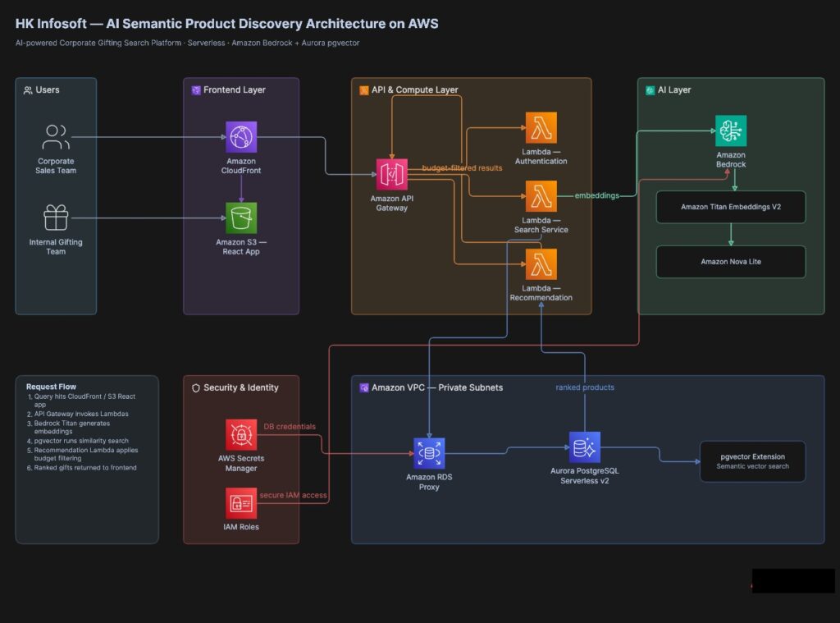Image resolution: width=840 pixels, height=623 pixels.
Task: Click the 'budget-filtered results' edge label
Action: click(x=462, y=167)
